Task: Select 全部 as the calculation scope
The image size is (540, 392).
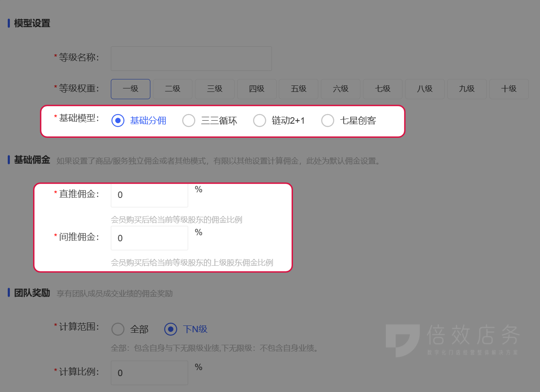Action: point(118,329)
